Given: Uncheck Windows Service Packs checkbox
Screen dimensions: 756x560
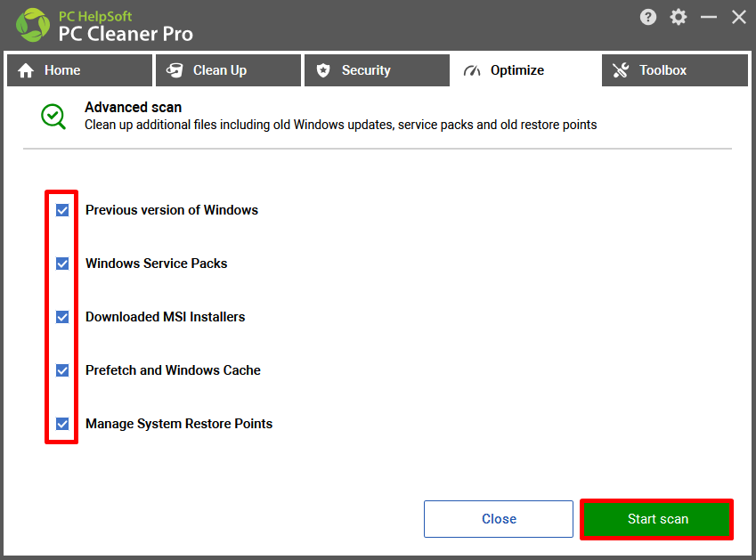Looking at the screenshot, I should click(x=62, y=264).
